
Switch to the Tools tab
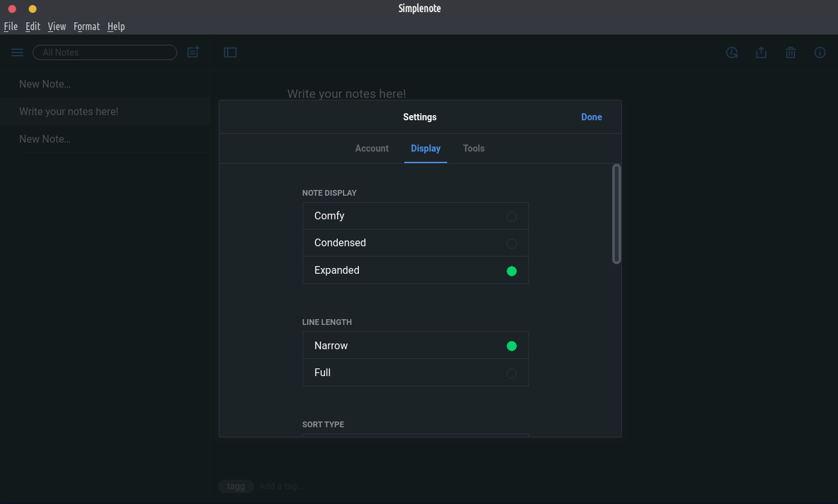474,148
